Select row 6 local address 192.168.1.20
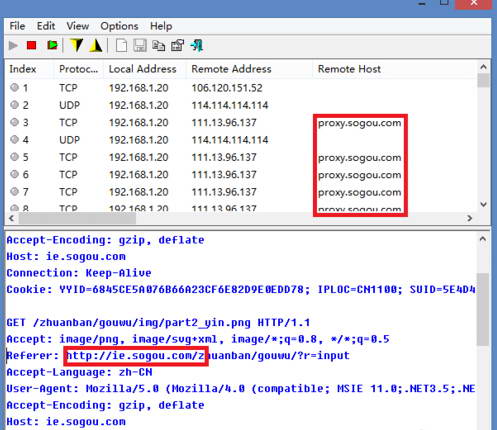This screenshot has height=430, width=497. point(138,175)
